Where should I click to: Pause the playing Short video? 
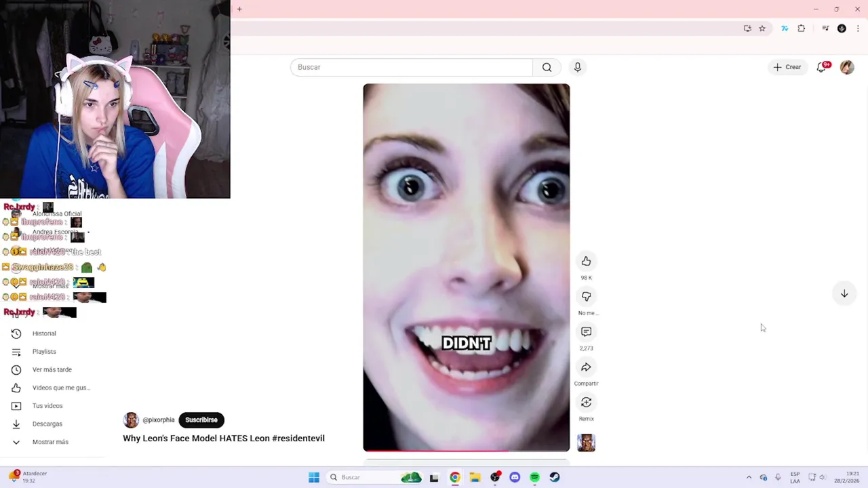point(466,267)
